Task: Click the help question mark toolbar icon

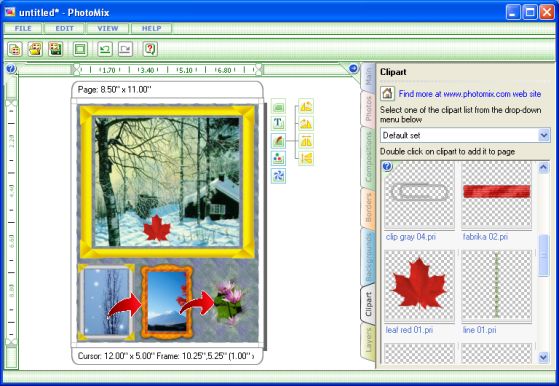Action: click(x=150, y=49)
